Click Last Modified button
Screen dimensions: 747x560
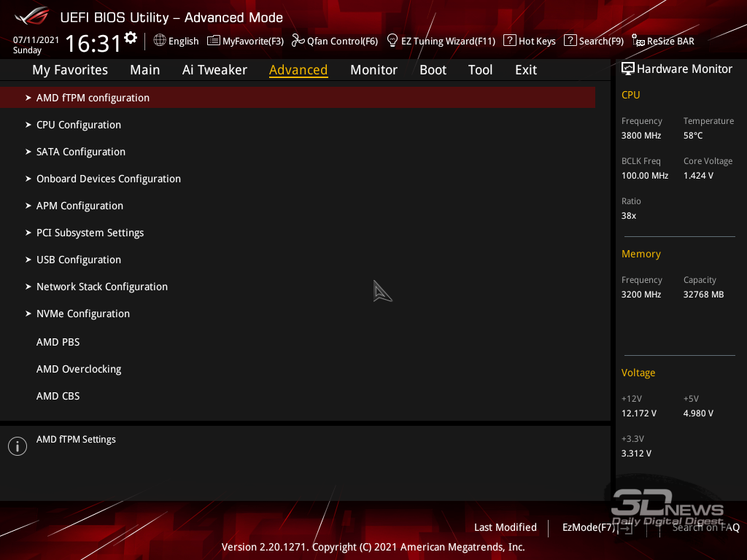click(505, 527)
